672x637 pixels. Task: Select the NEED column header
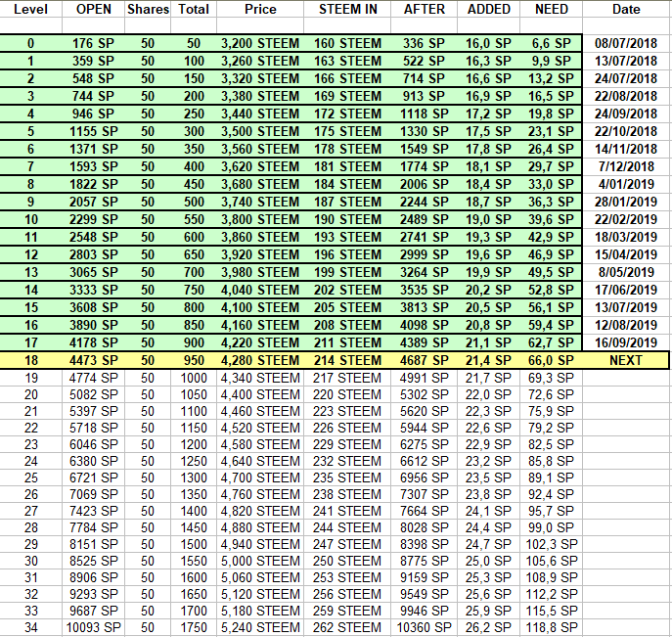coord(551,9)
